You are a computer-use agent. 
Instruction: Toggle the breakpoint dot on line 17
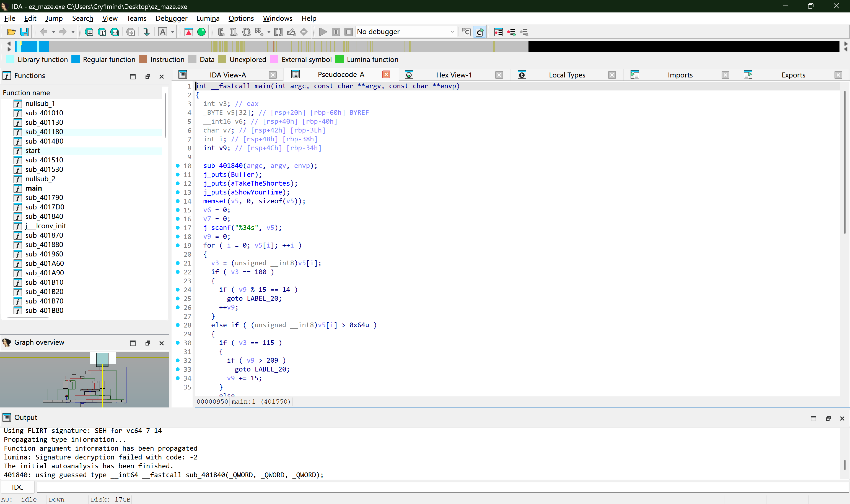178,228
